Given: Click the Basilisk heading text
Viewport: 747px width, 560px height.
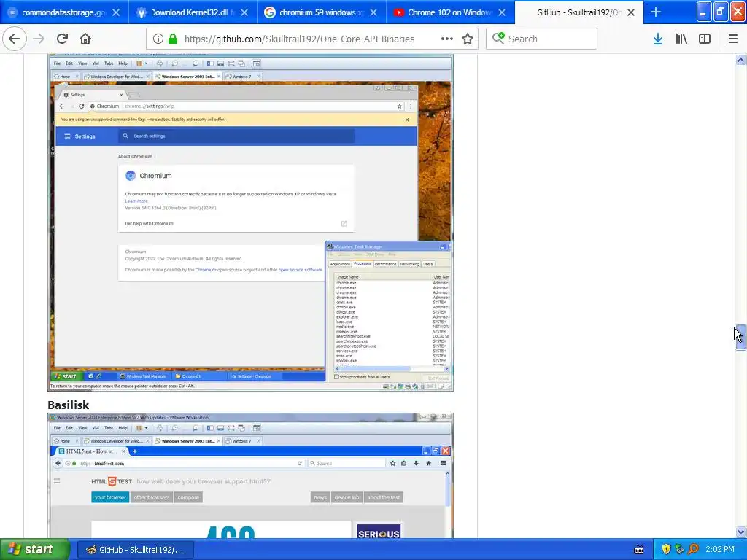Looking at the screenshot, I should click(68, 405).
